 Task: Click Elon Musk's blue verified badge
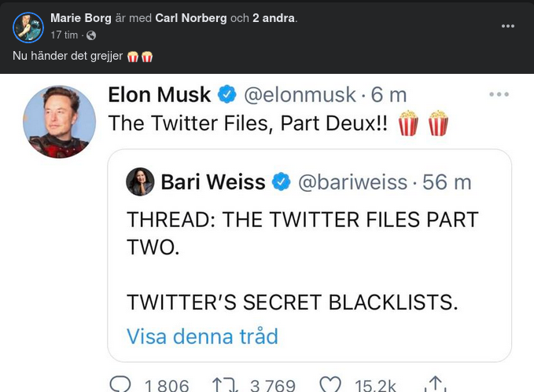(227, 95)
